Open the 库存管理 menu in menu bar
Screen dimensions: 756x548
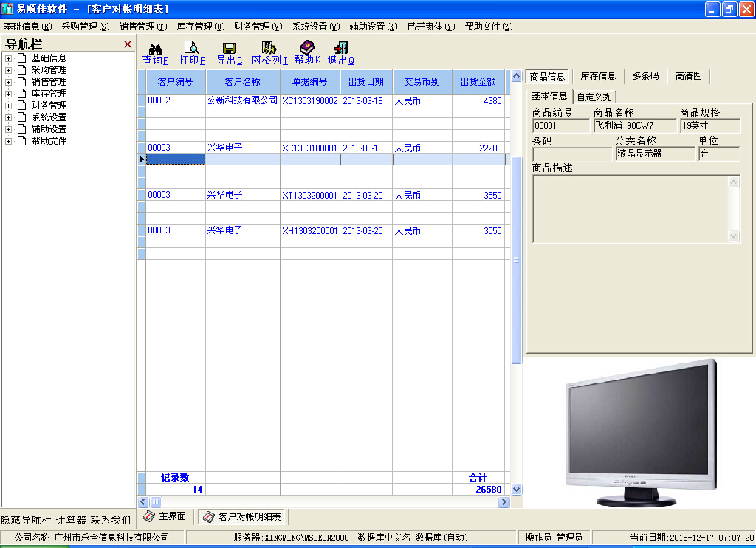tap(201, 27)
